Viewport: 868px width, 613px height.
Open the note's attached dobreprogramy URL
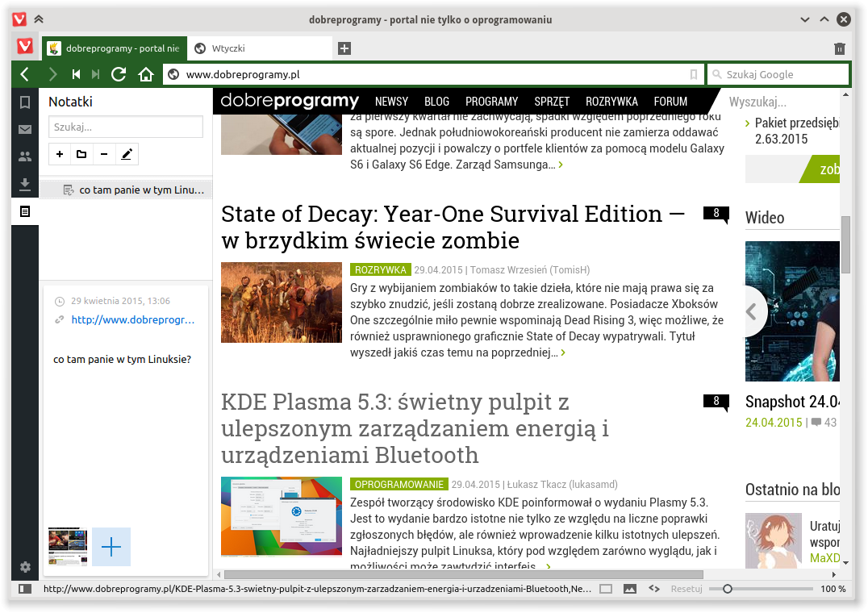(x=133, y=319)
